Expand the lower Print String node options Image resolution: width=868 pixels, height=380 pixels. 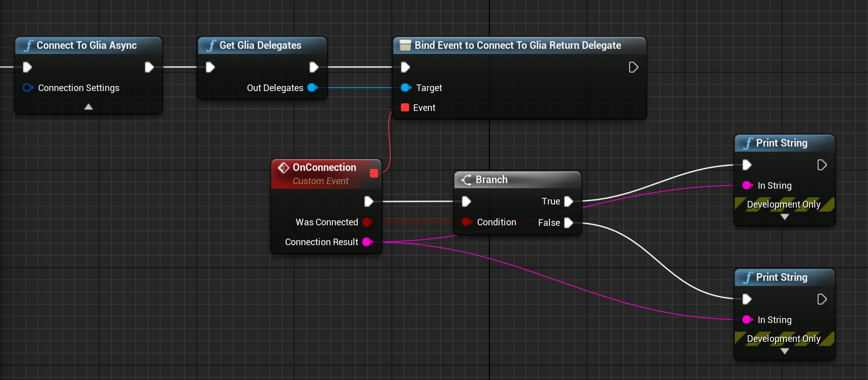[785, 352]
